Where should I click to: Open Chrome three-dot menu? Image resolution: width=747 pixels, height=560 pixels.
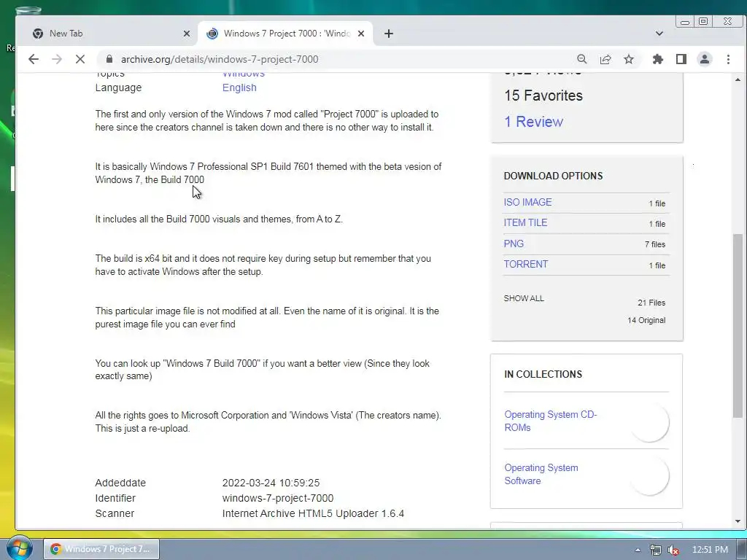[728, 59]
